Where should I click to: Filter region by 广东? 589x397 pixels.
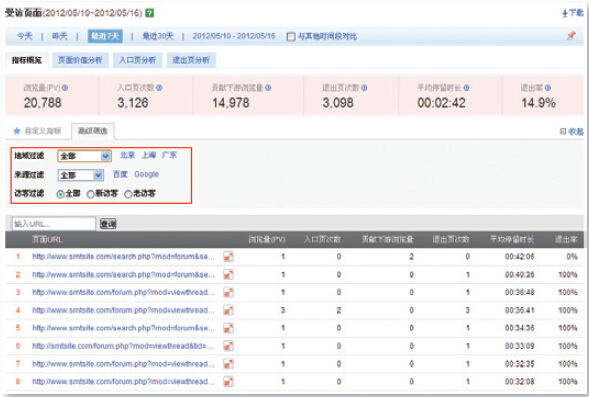click(x=169, y=155)
